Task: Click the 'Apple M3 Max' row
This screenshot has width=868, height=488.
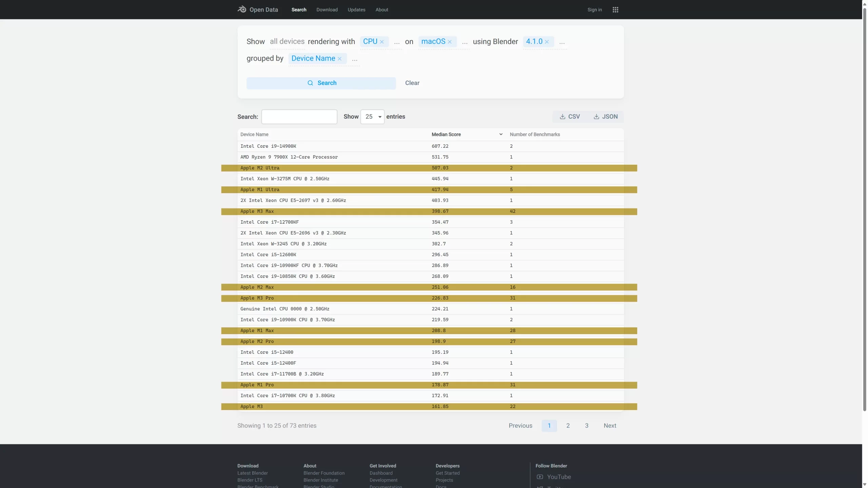Action: (x=430, y=211)
